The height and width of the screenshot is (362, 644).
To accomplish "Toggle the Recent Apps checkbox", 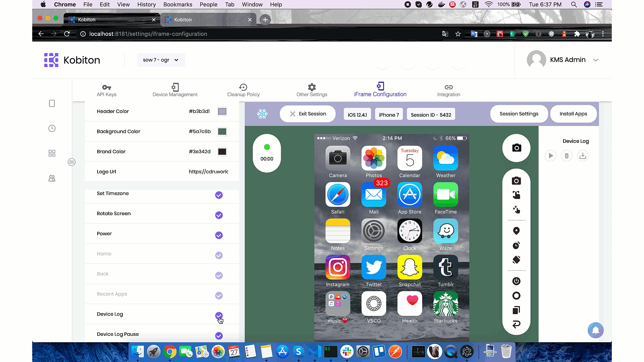I will click(x=219, y=296).
